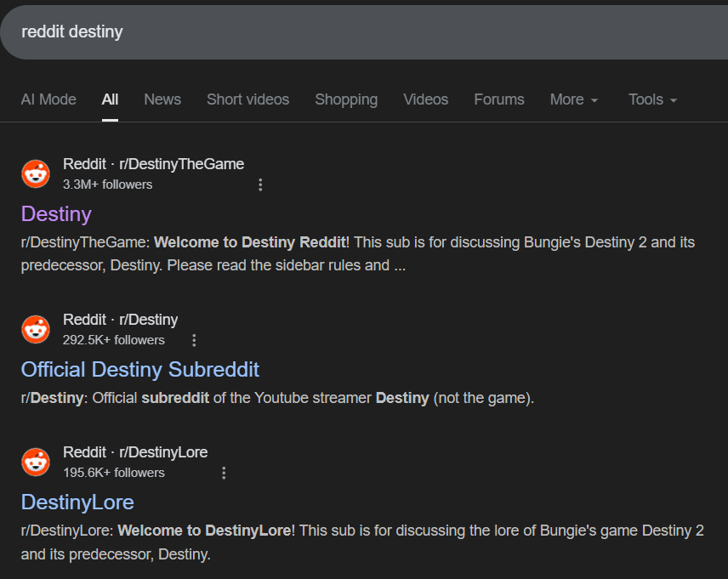Click the 3.3M+ followers text
Viewport: 728px width, 579px height.
pos(107,184)
